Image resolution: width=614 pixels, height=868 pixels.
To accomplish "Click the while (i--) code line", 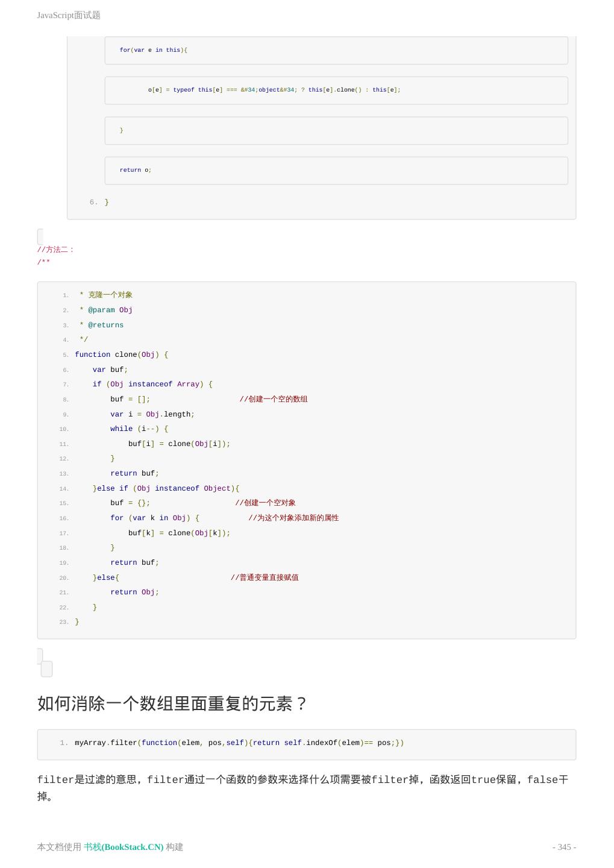I will [139, 429].
